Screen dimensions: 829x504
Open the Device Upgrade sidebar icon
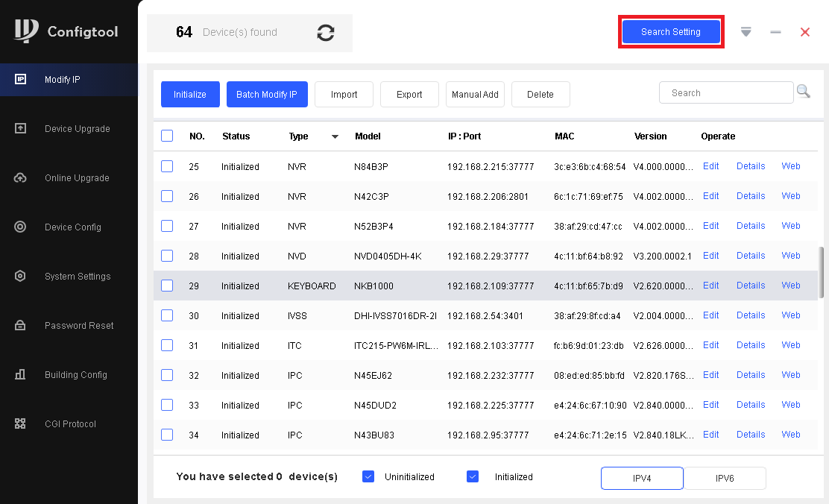coord(21,128)
